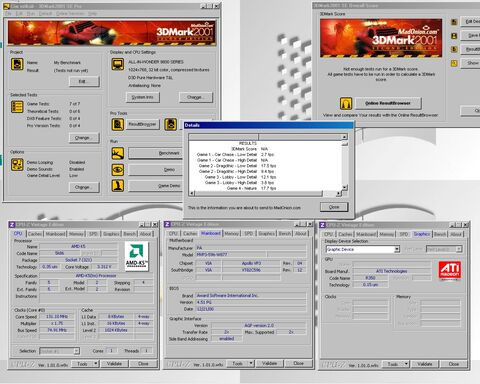Open the processor Selection dropdown

pyautogui.click(x=76, y=351)
